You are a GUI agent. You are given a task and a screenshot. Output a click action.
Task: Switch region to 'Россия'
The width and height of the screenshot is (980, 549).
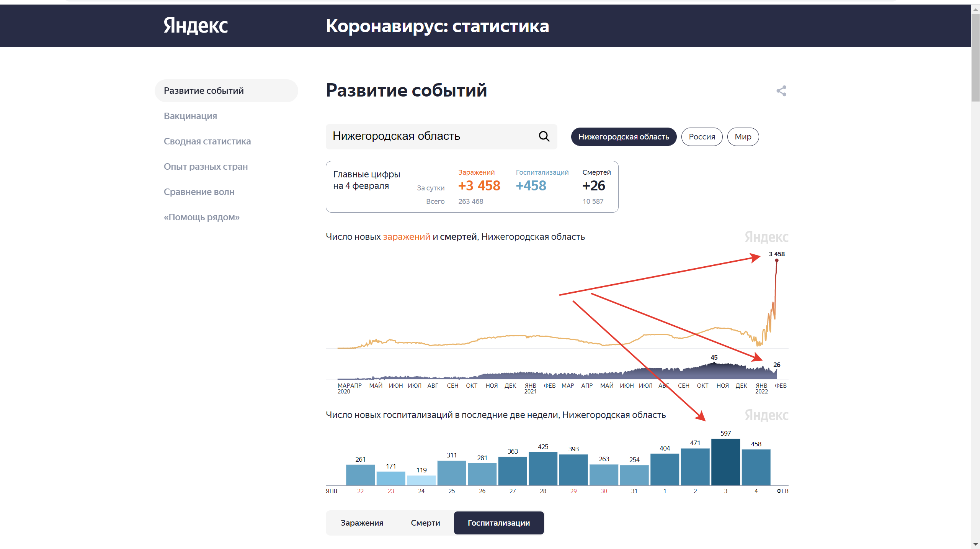tap(702, 137)
